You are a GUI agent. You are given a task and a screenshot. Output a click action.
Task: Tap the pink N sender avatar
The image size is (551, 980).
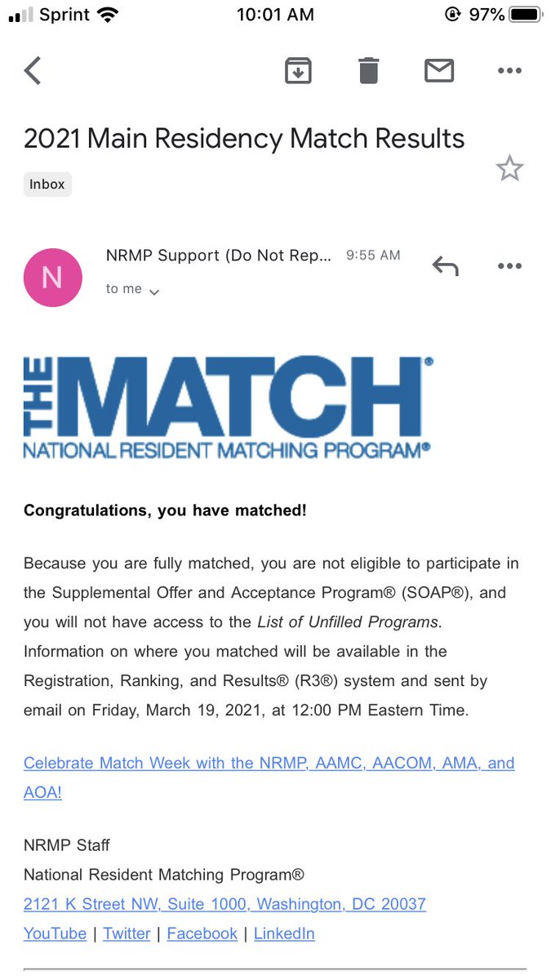pyautogui.click(x=52, y=278)
